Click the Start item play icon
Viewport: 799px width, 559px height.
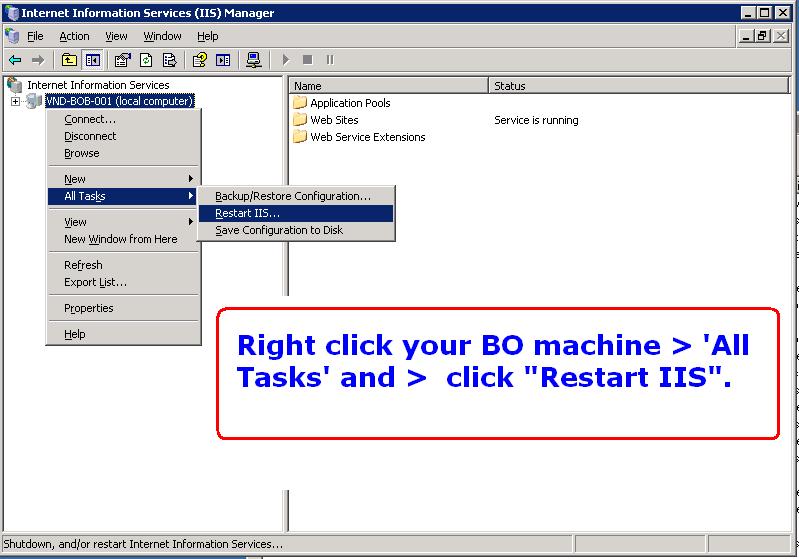tap(286, 60)
